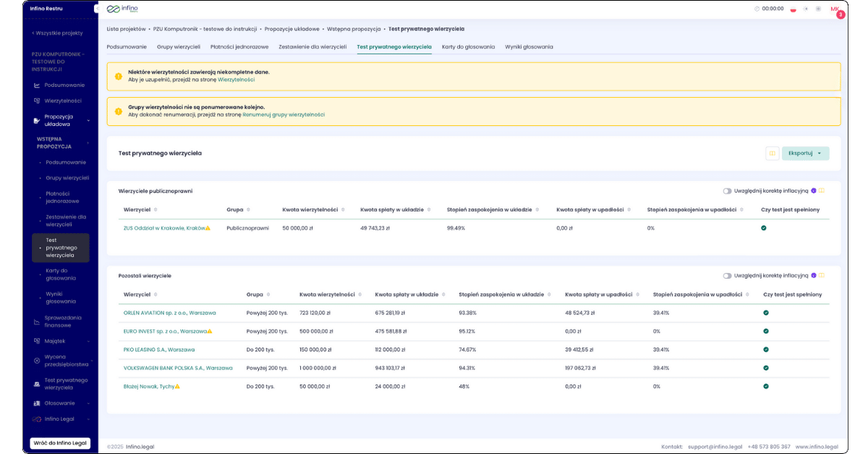Click green check icon in ZUS Oddział row
Viewport: 868px width, 454px height.
764,228
